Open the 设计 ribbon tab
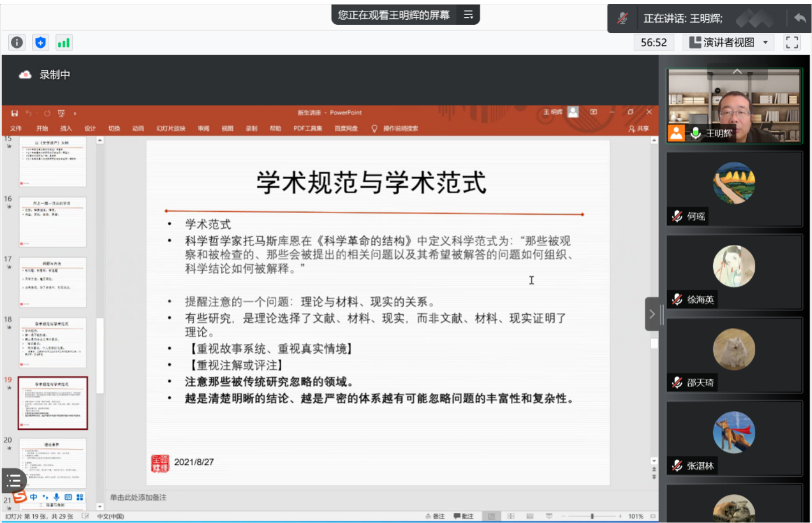812x523 pixels. click(90, 129)
